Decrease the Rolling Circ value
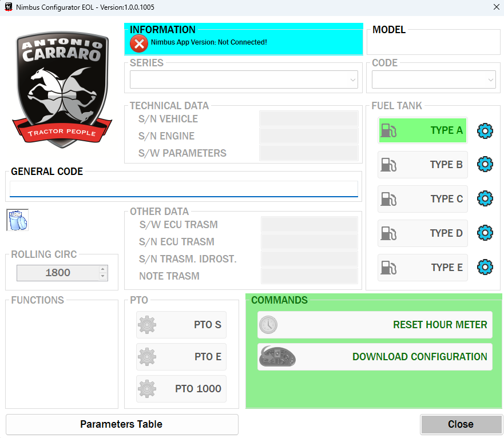The width and height of the screenshot is (504, 438). pyautogui.click(x=102, y=276)
